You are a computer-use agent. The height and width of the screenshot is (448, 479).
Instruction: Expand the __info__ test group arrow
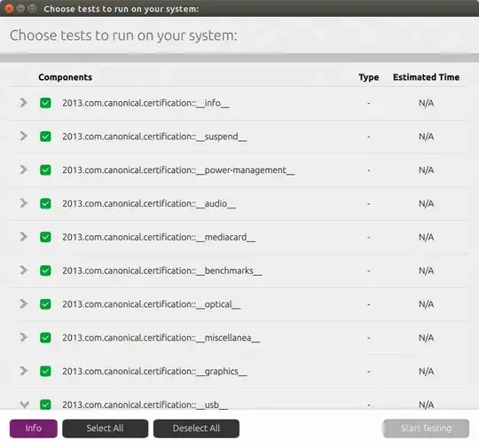coord(24,103)
